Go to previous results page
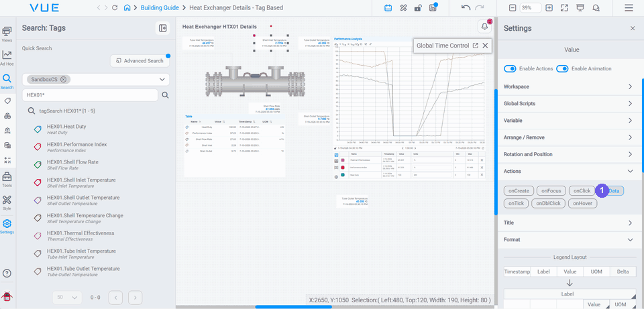Viewport: 644px width, 309px height. tap(116, 298)
